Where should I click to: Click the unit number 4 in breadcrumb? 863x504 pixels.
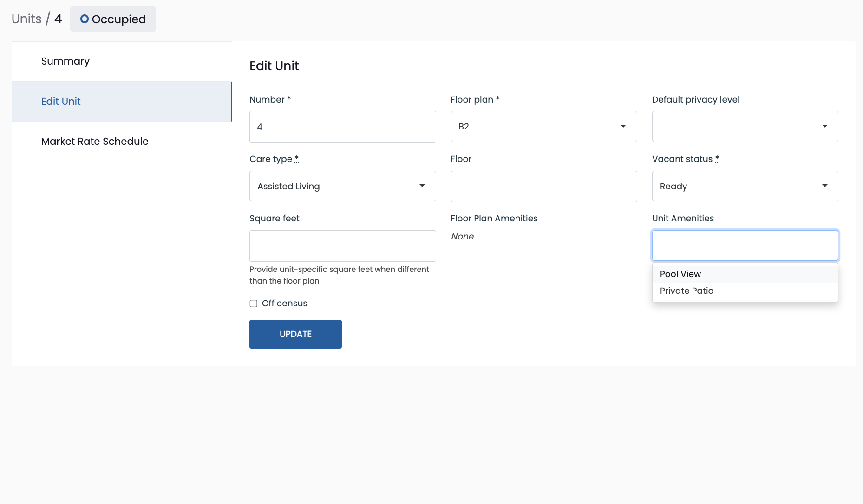58,19
